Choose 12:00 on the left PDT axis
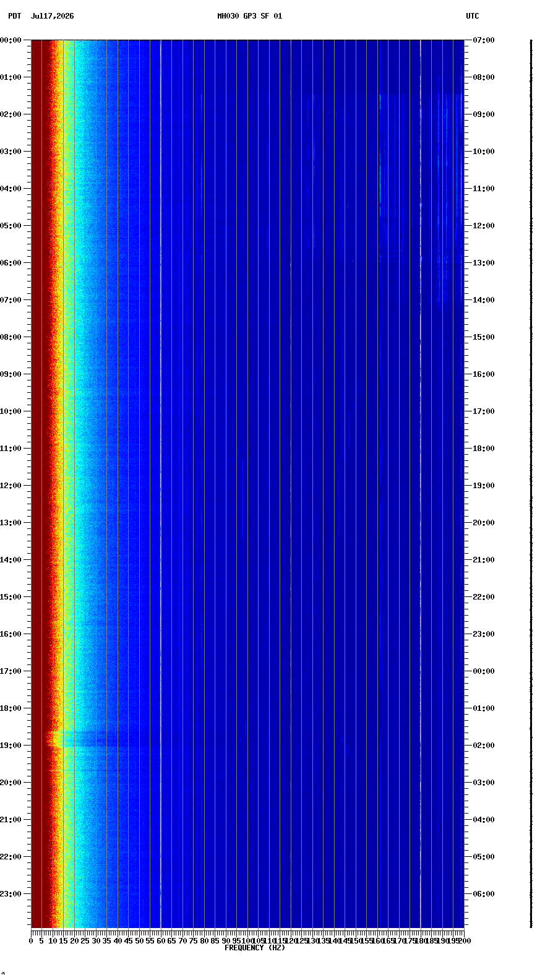Image resolution: width=558 pixels, height=980 pixels. pyautogui.click(x=11, y=486)
